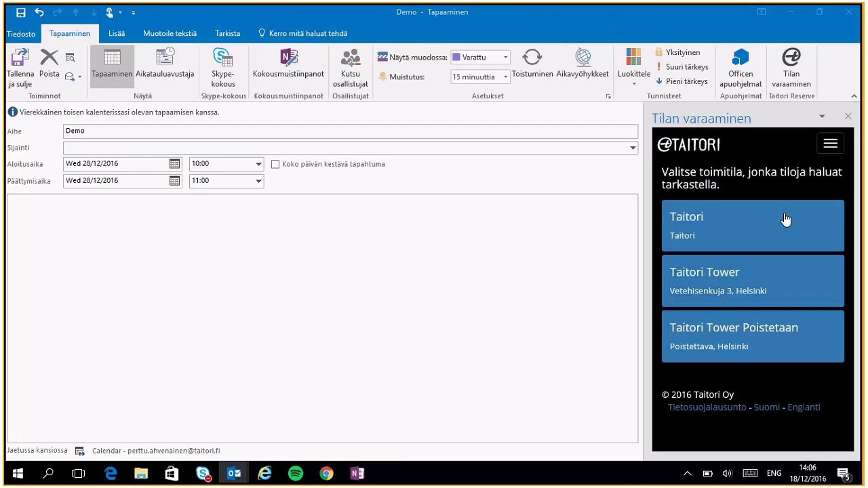The width and height of the screenshot is (868, 488).
Task: Select the purple Varattu color swatch
Action: click(x=456, y=58)
